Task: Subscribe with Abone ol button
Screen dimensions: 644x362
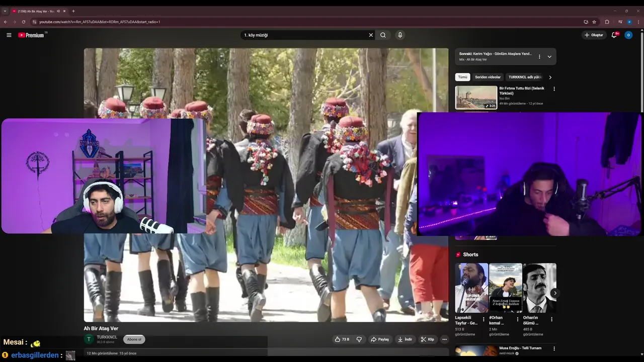Action: click(x=134, y=339)
